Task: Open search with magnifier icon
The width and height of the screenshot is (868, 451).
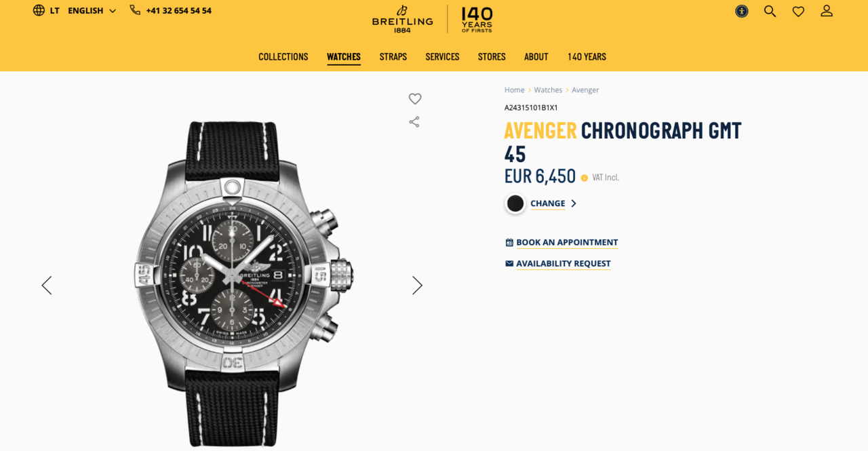Action: 770,11
